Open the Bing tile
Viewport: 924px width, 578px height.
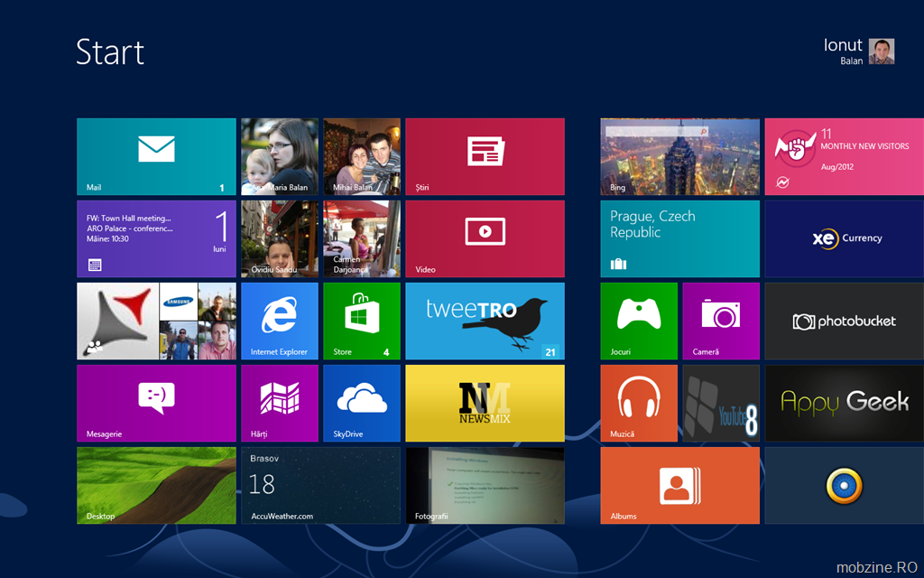click(x=680, y=156)
